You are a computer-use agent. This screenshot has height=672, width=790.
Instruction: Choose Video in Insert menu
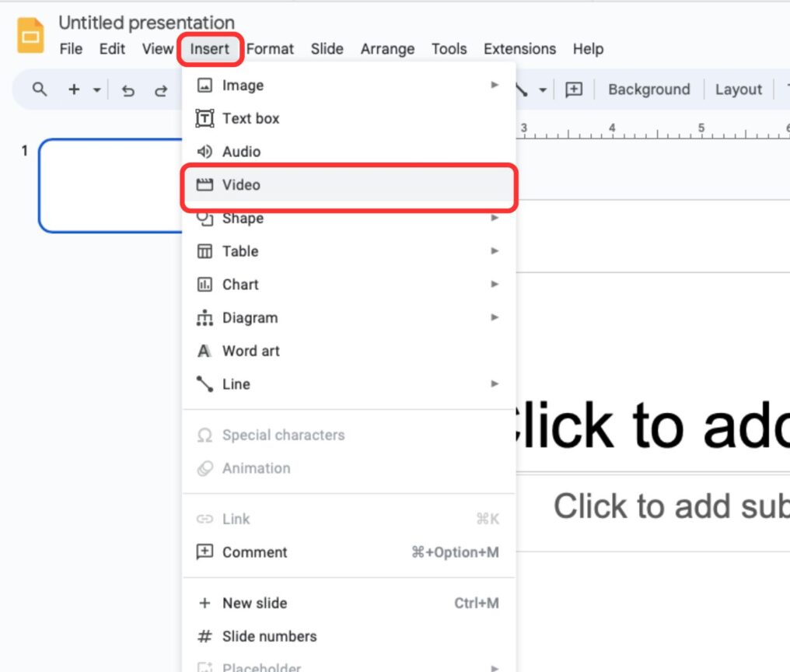pos(348,185)
